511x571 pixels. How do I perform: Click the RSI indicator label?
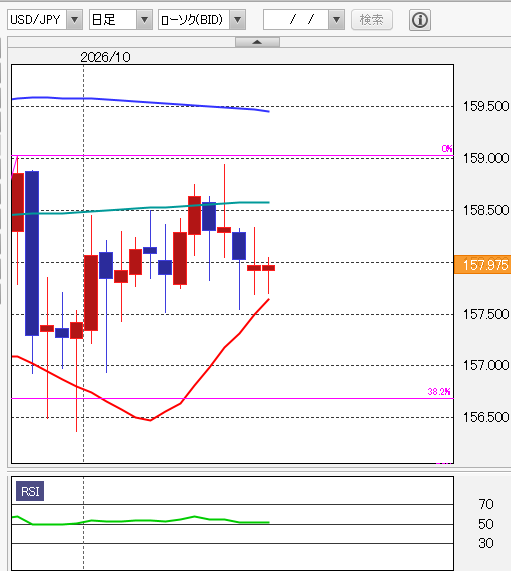[30, 491]
